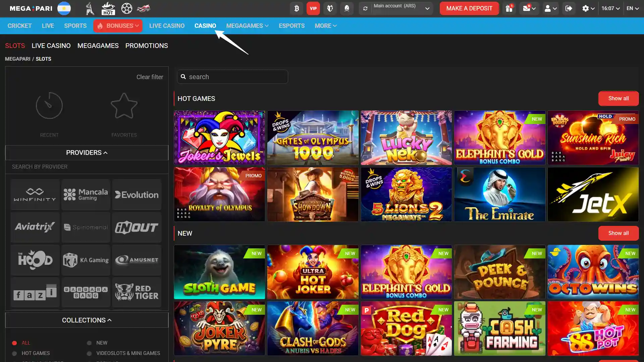644x362 pixels.
Task: Click the SEARCH BY PROVIDER field
Action: pos(87,167)
